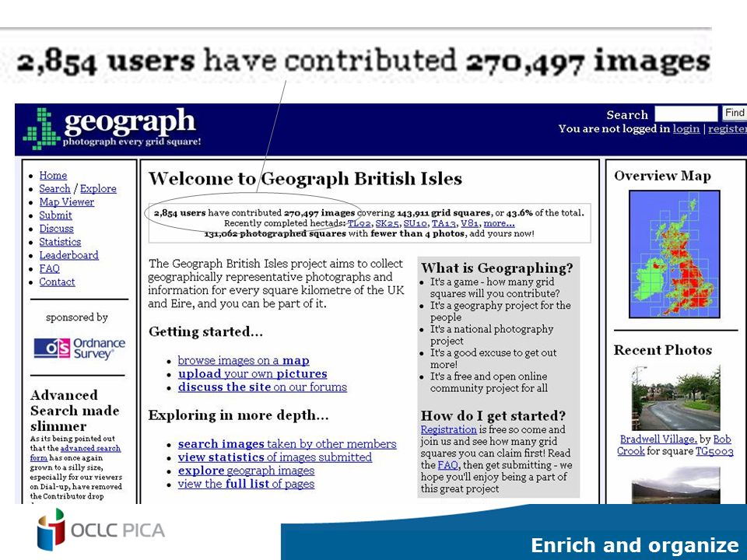This screenshot has width=747, height=560.
Task: Click view statistics of images submitted
Action: pyautogui.click(x=275, y=457)
